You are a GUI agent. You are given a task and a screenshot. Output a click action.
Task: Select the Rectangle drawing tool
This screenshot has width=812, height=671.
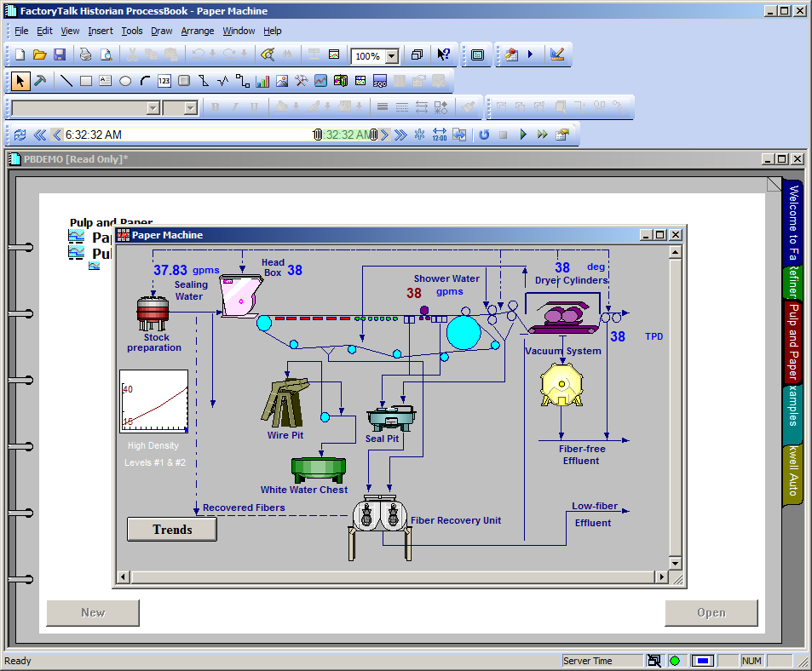point(86,81)
